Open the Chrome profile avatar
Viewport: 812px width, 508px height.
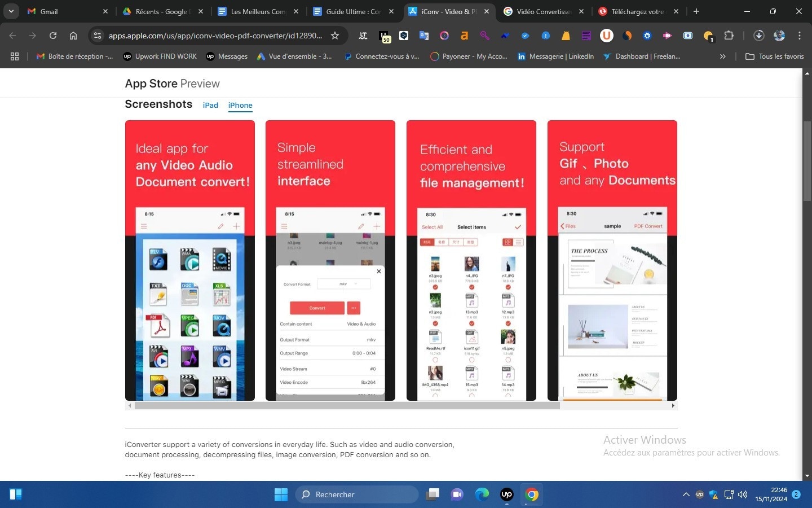[x=779, y=36]
